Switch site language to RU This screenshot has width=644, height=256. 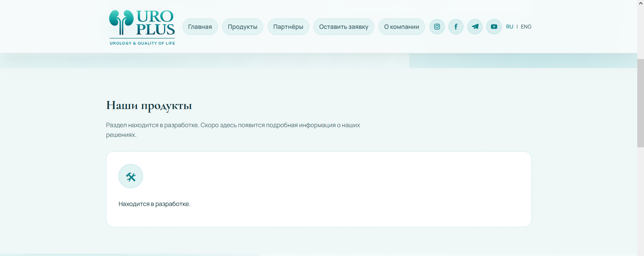coord(509,27)
